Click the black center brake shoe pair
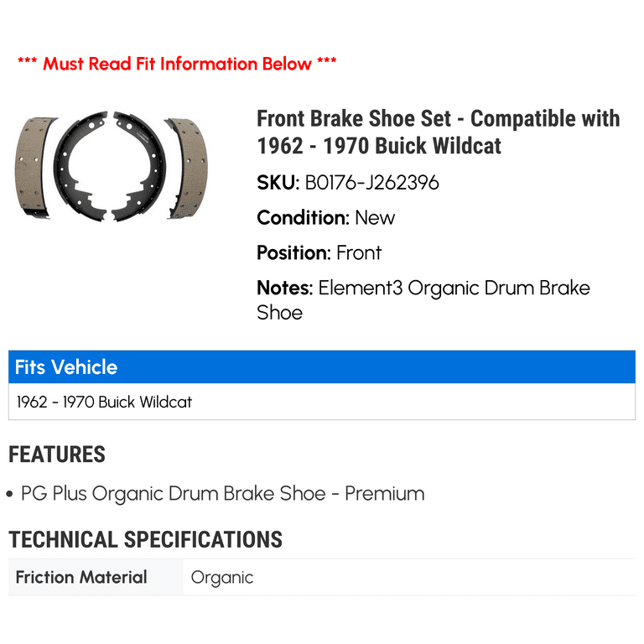 tap(110, 166)
